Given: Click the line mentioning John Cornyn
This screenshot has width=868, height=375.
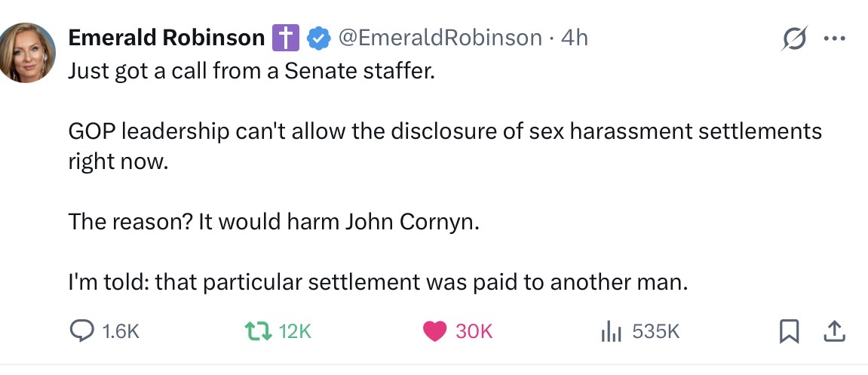Looking at the screenshot, I should pos(274,223).
